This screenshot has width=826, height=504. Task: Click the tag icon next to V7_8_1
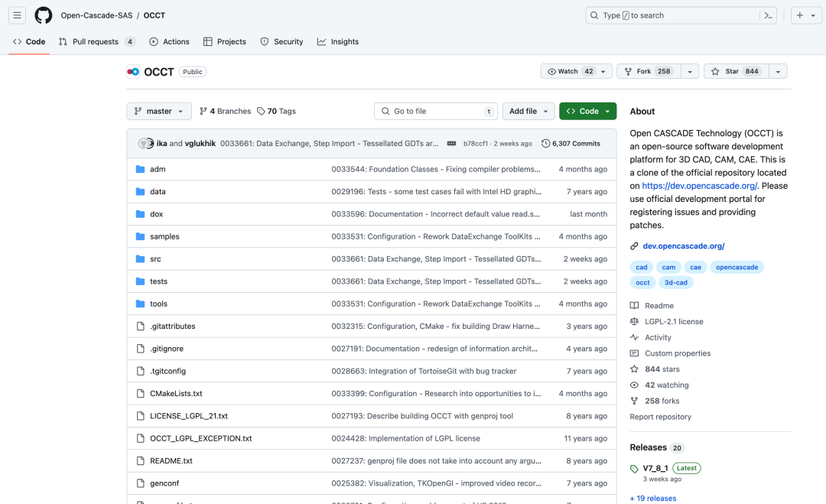(634, 469)
